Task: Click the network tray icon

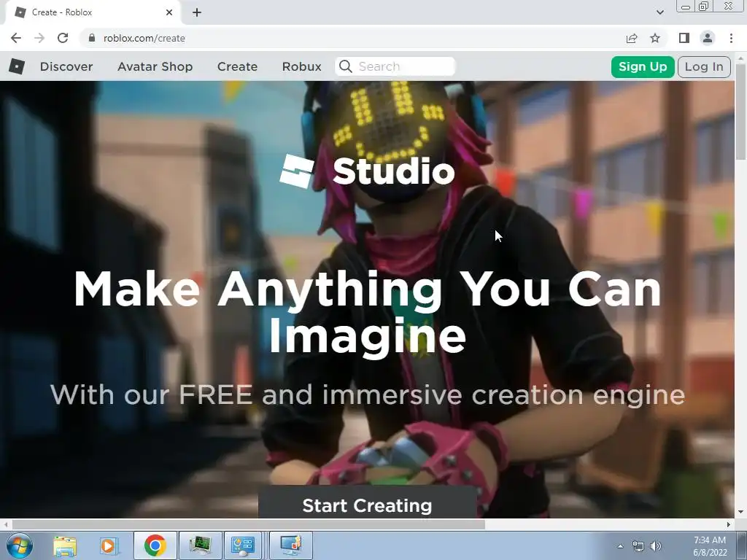Action: [x=638, y=546]
